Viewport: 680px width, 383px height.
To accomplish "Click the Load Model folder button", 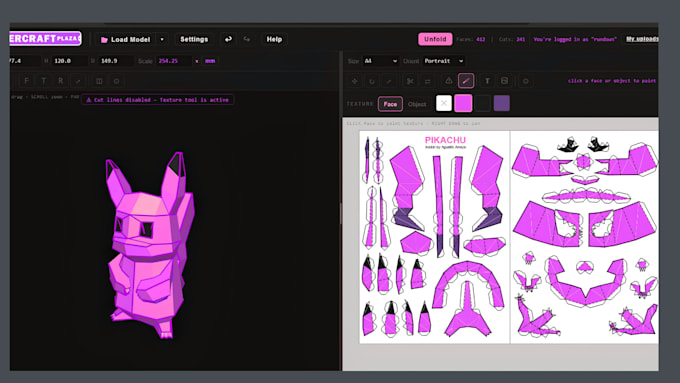I will point(125,39).
